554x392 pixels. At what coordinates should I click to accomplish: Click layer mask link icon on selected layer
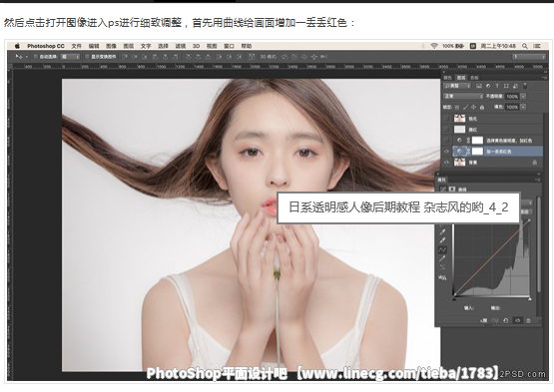click(x=469, y=152)
